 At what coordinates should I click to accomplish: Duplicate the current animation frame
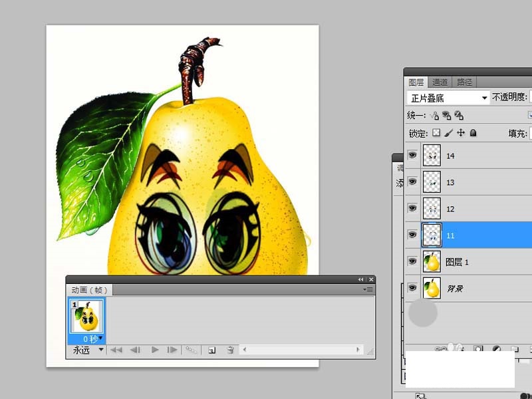[212, 351]
